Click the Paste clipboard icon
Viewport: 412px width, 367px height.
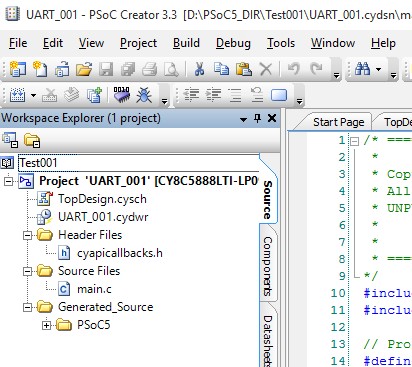[244, 69]
